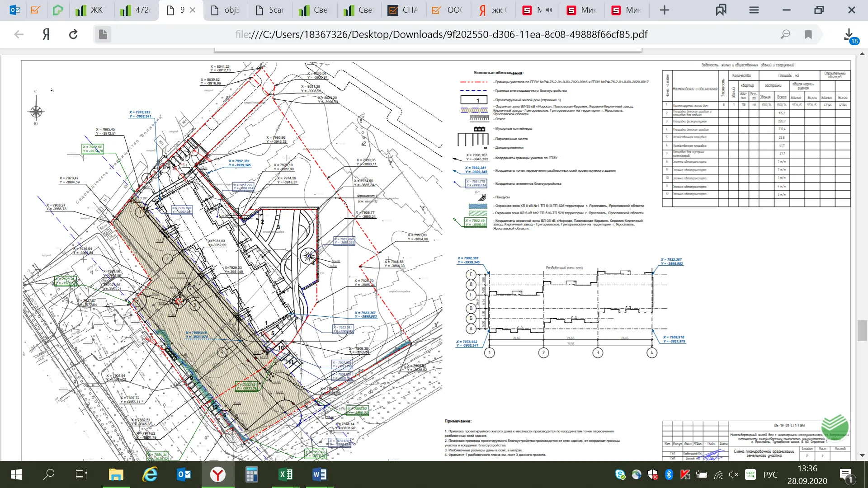Viewport: 868px width, 488px height.
Task: Switch input language from РУС
Action: (770, 474)
